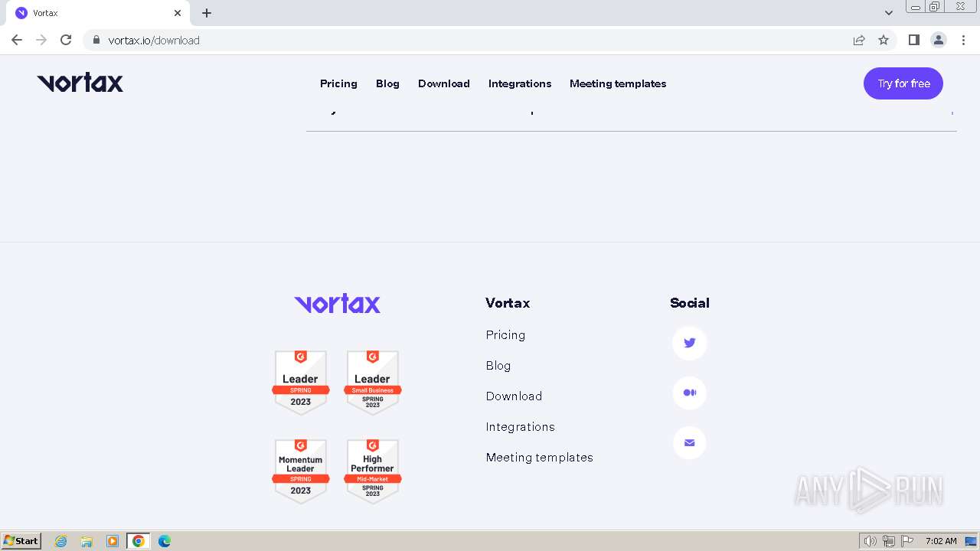Select the Vortax browser tab
980x551 pixels.
coord(99,13)
